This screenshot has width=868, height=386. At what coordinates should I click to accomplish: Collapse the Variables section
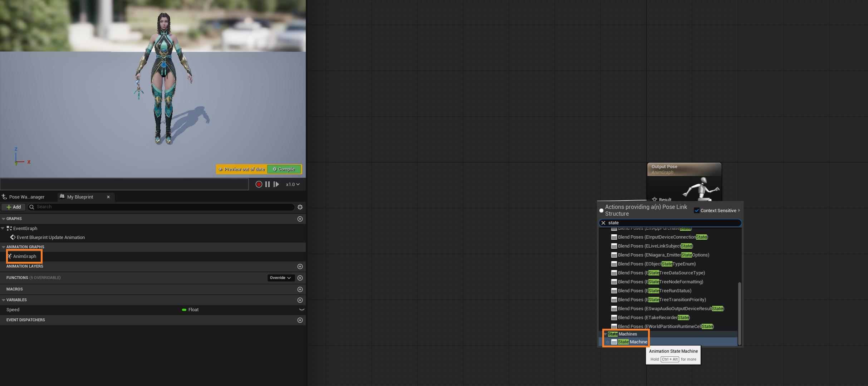pos(4,300)
